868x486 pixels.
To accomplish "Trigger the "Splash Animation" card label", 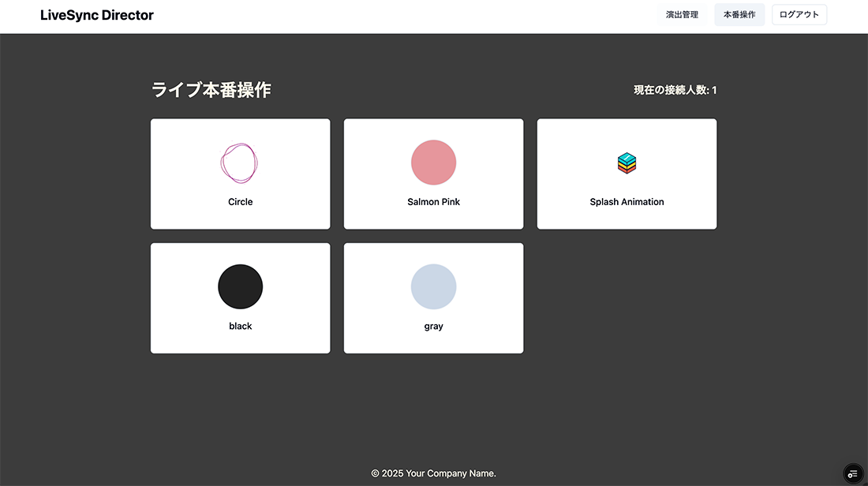I will [x=627, y=202].
